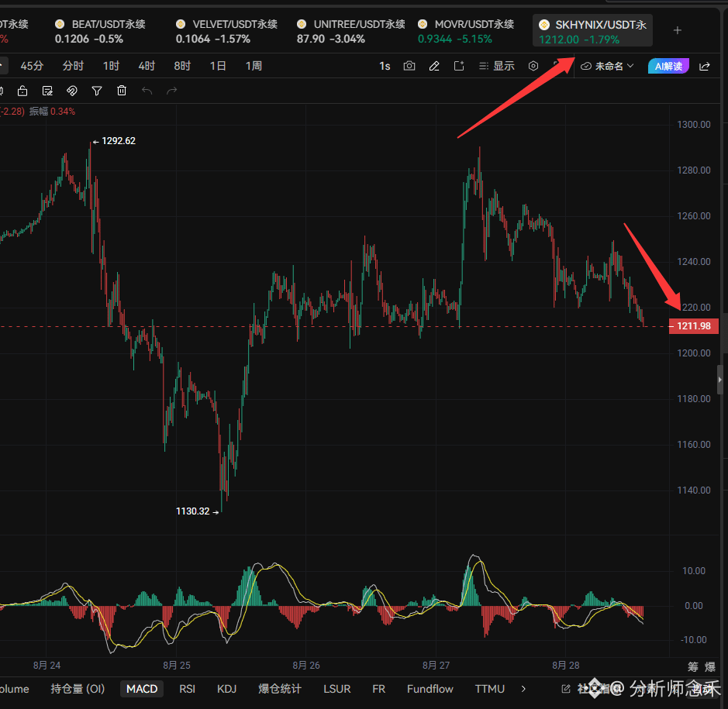
Task: Open chart settings hexagon icon
Action: [533, 66]
